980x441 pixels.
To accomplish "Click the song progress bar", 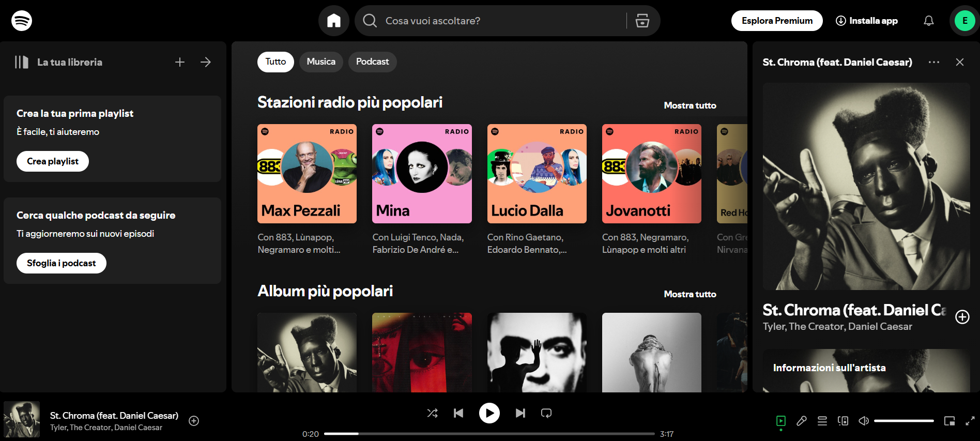I will coord(489,434).
